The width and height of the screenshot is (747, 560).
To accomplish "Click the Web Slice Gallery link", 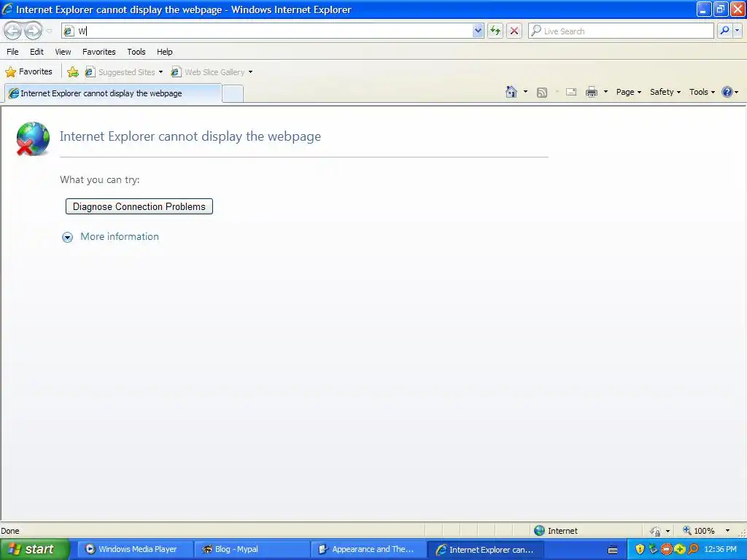I will tap(208, 72).
